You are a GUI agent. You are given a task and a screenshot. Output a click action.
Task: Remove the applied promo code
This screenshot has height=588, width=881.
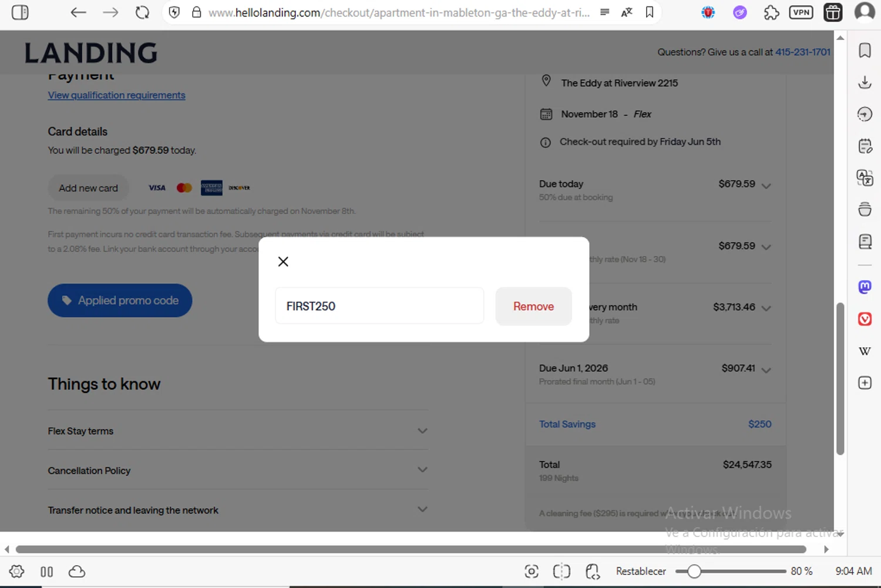533,306
